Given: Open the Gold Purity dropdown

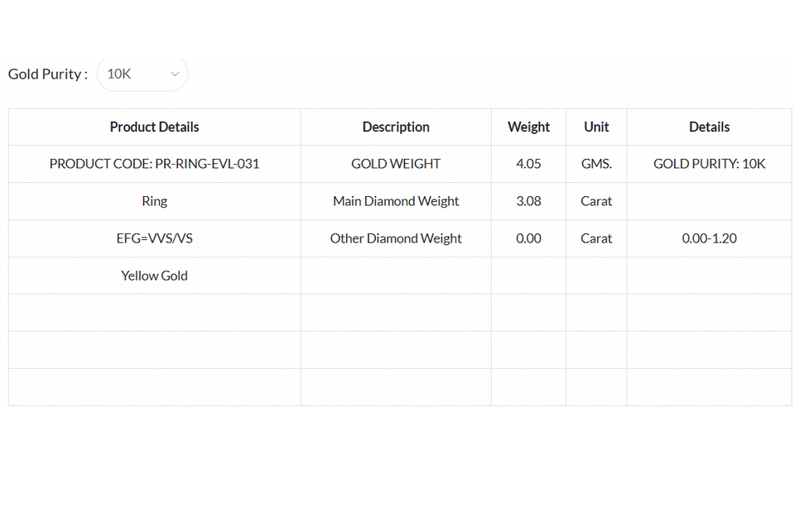Looking at the screenshot, I should pyautogui.click(x=142, y=74).
